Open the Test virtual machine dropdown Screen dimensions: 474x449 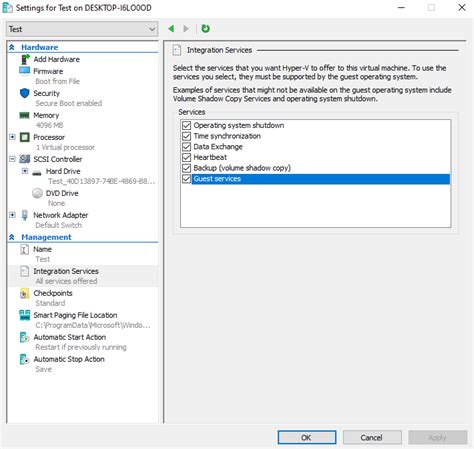tap(82, 29)
